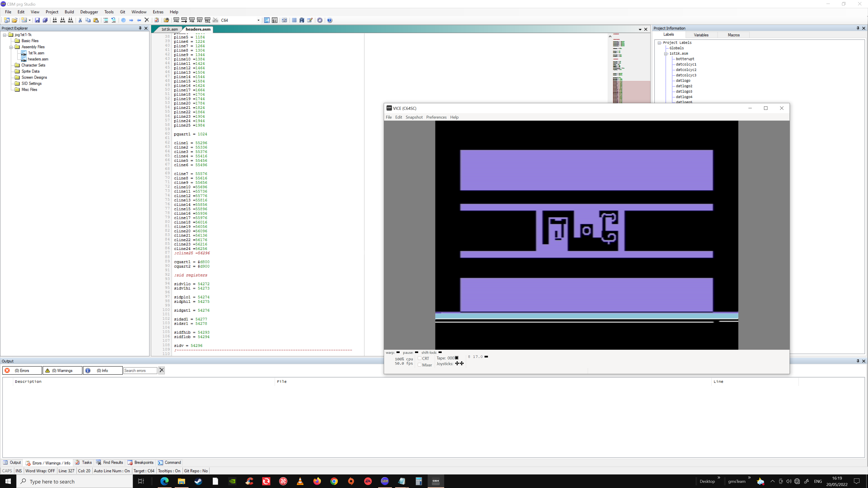Open the build target C64 dropdown
The height and width of the screenshot is (488, 868).
coord(258,20)
